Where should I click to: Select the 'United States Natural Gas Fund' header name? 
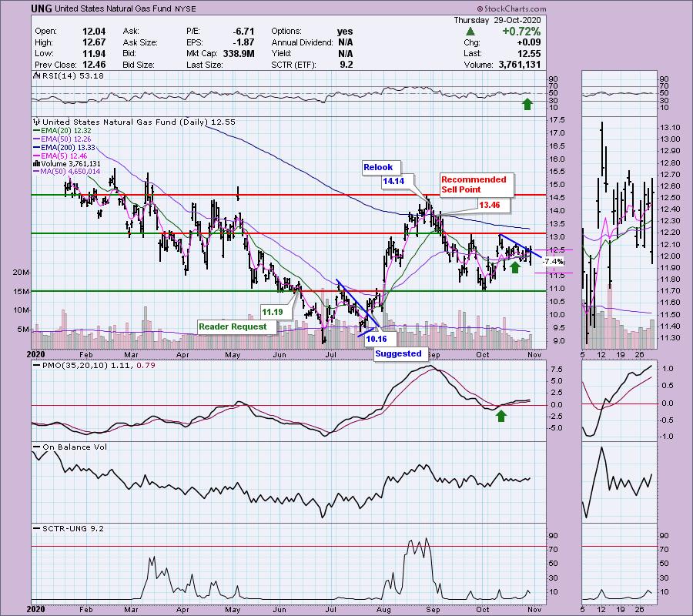pos(112,8)
